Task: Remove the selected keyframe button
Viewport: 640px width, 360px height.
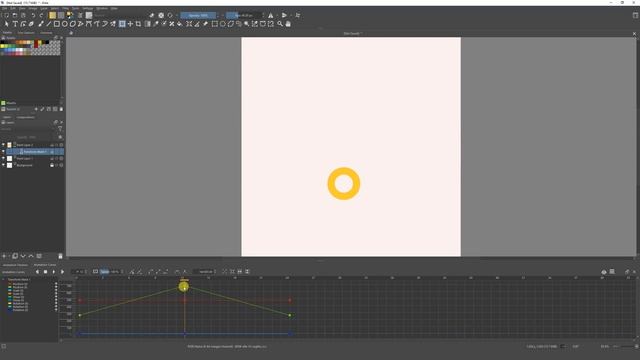Action: pos(139,271)
